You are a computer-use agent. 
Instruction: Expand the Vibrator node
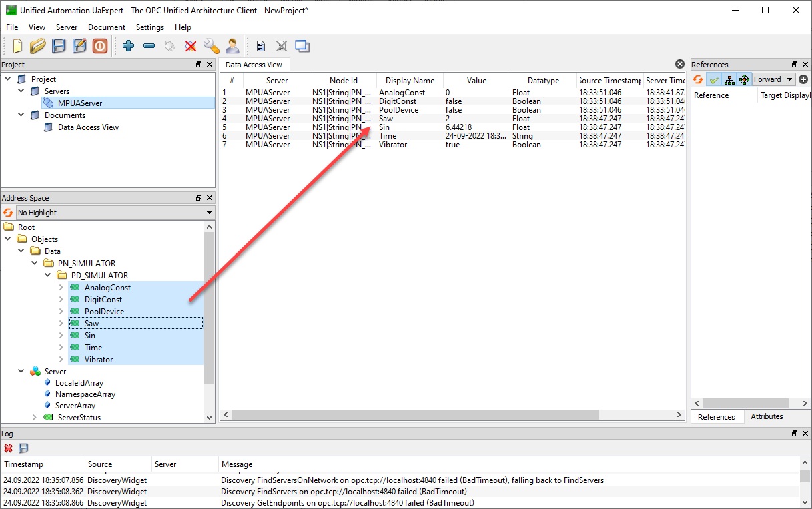pyautogui.click(x=61, y=360)
